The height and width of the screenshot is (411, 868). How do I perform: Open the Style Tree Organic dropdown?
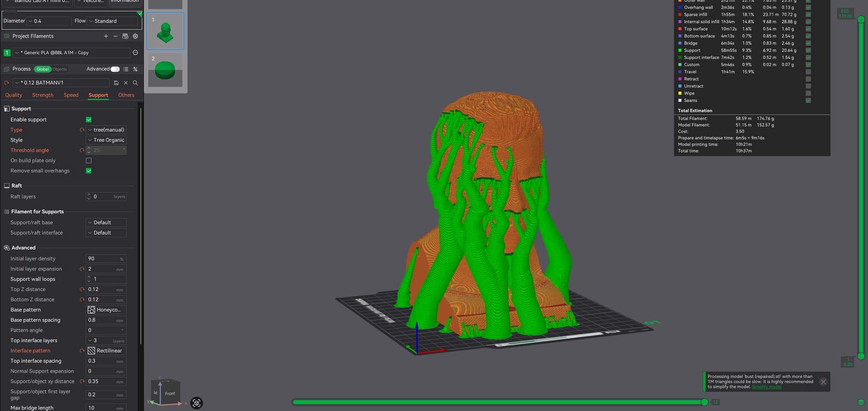pyautogui.click(x=106, y=140)
